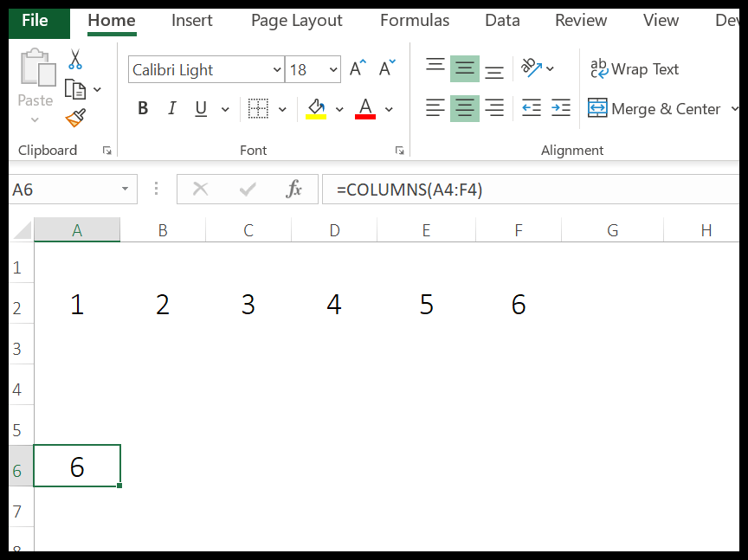Open the Font name dropdown
The height and width of the screenshot is (560, 748).
click(x=276, y=69)
